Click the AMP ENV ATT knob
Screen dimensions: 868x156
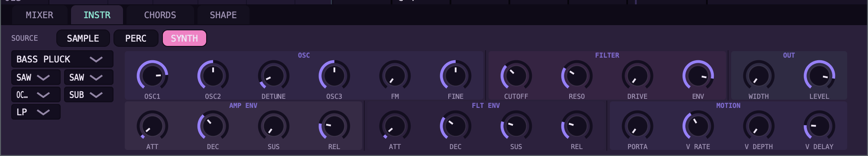pos(152,126)
